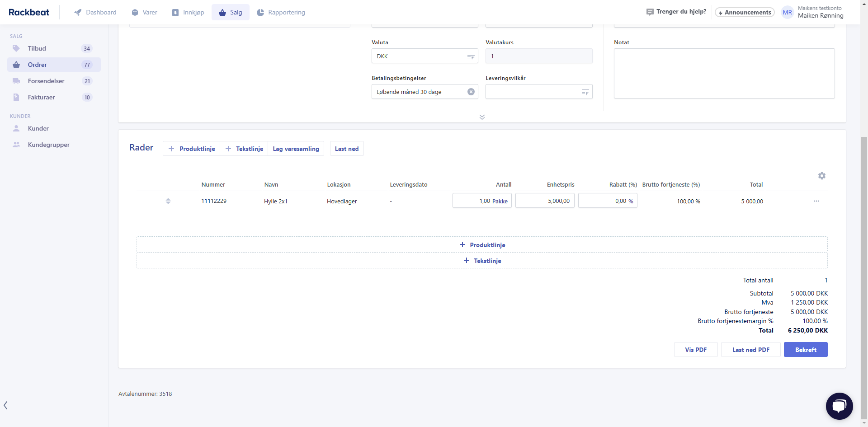This screenshot has width=868, height=427.
Task: Click into the Notat text area
Action: [x=724, y=73]
